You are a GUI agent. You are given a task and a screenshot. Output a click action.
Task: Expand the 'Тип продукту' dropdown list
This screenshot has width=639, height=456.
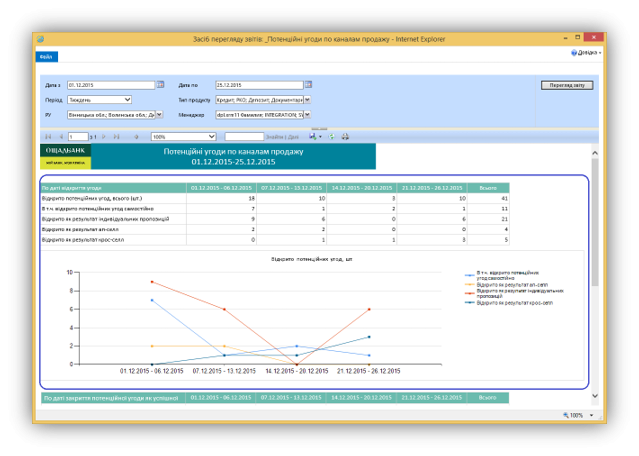click(307, 100)
